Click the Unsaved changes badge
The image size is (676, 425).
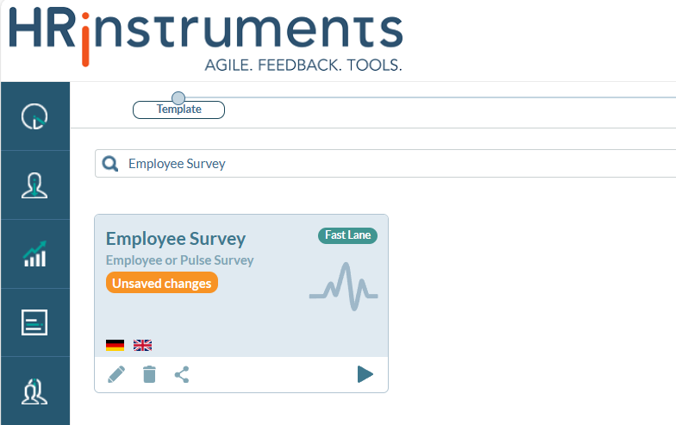click(162, 283)
